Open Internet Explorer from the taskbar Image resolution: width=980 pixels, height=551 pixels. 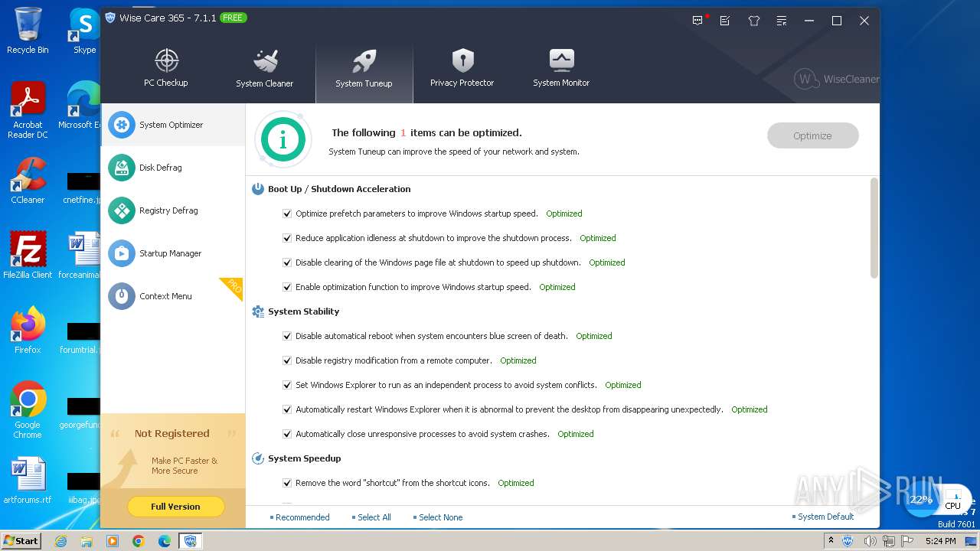pos(60,541)
